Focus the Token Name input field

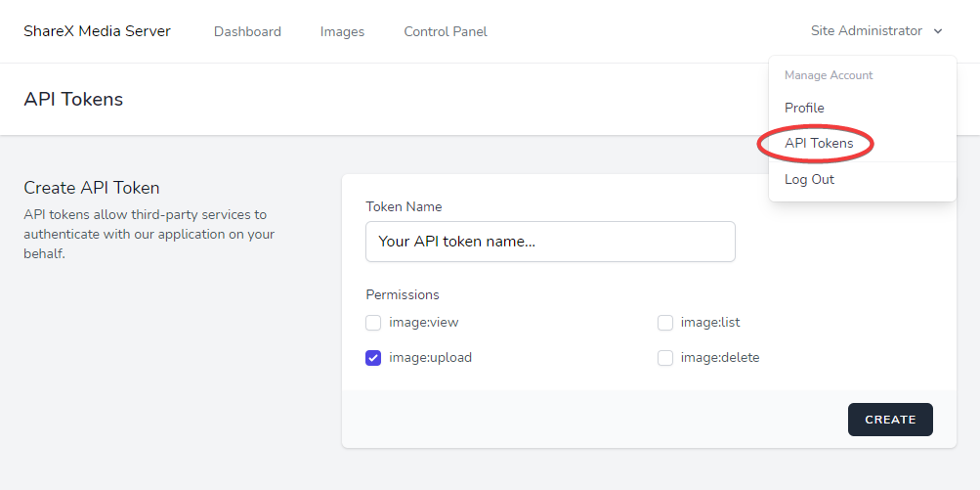point(550,242)
